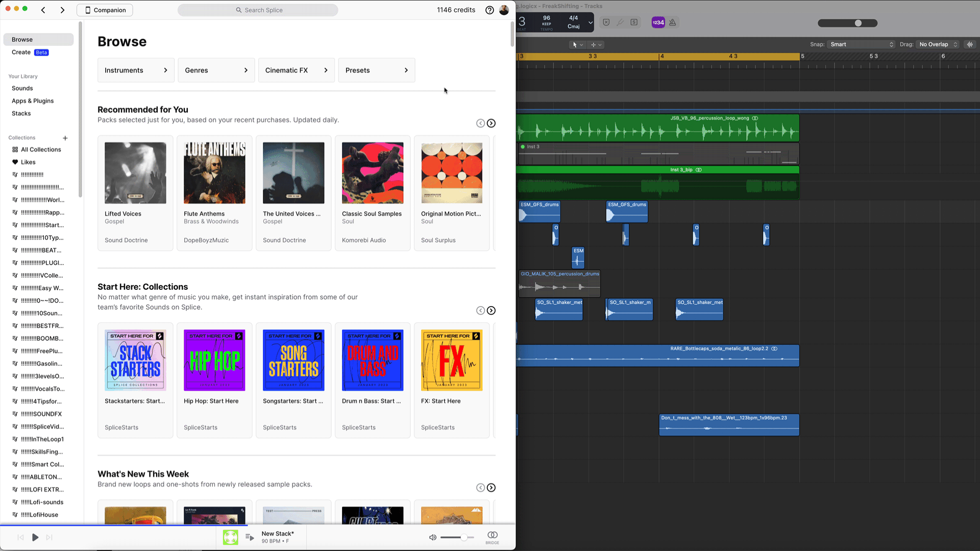
Task: Open the Bridge plugin button
Action: [x=492, y=536]
